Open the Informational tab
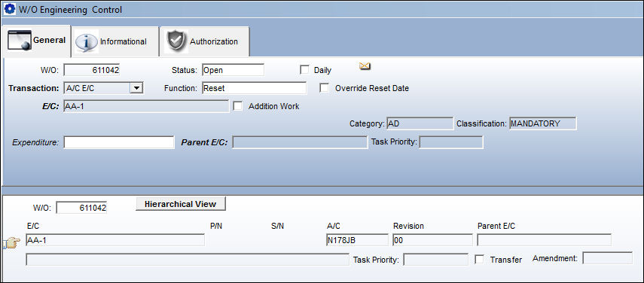The height and width of the screenshot is (283, 644). [114, 41]
